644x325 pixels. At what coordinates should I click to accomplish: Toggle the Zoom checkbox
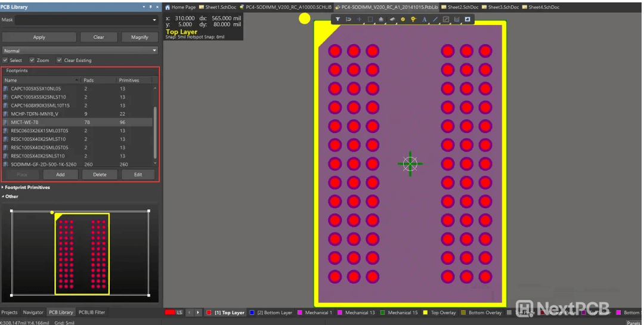(x=32, y=60)
